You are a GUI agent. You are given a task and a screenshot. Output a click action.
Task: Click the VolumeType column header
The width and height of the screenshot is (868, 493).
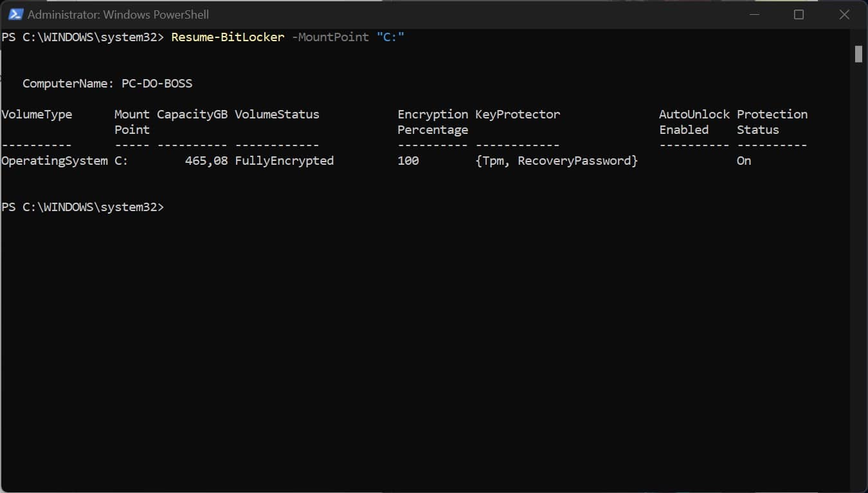(37, 115)
